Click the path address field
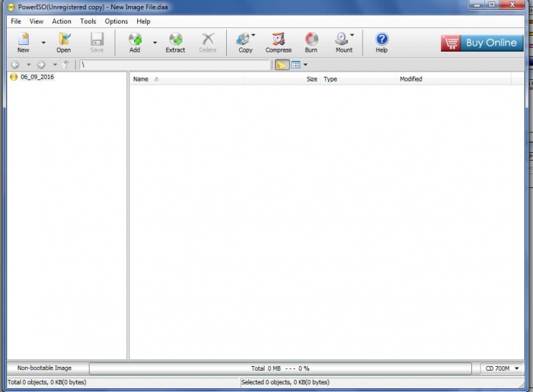 174,65
